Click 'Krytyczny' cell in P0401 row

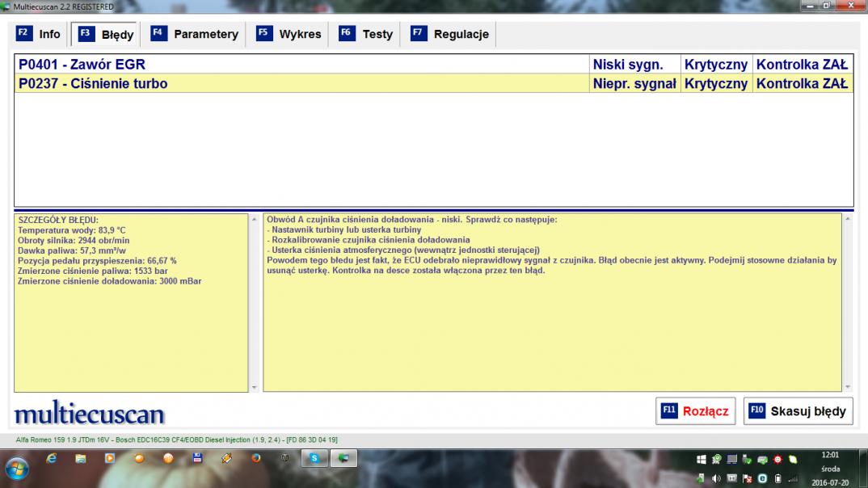[x=716, y=64]
